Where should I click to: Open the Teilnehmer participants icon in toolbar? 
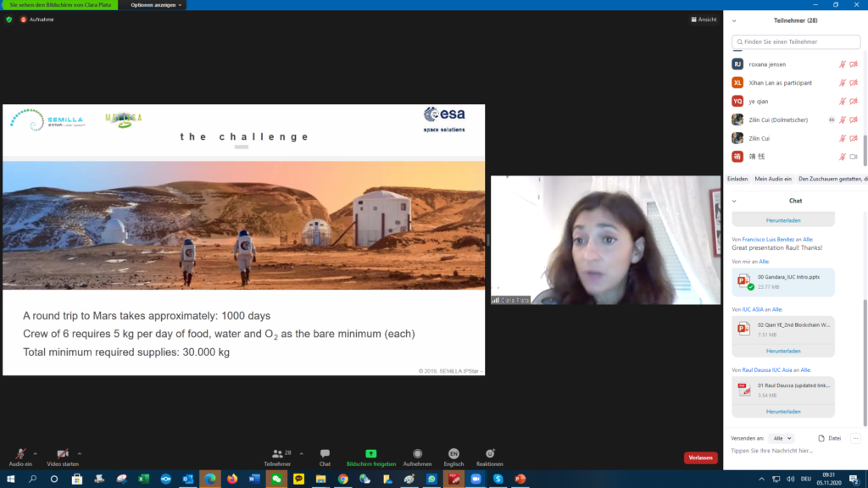(277, 454)
